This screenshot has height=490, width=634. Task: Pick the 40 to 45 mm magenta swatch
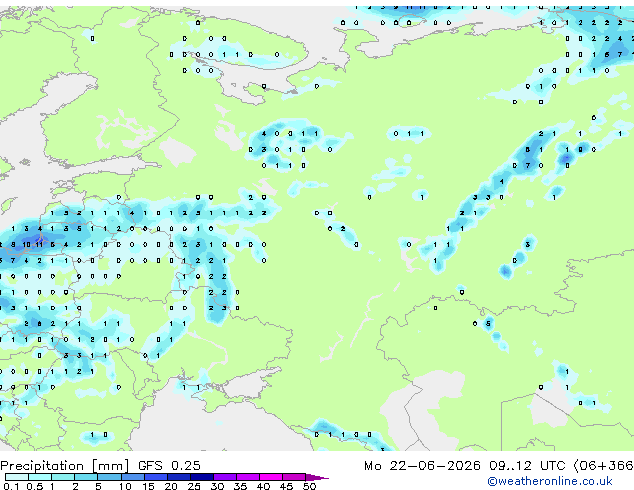point(271,477)
